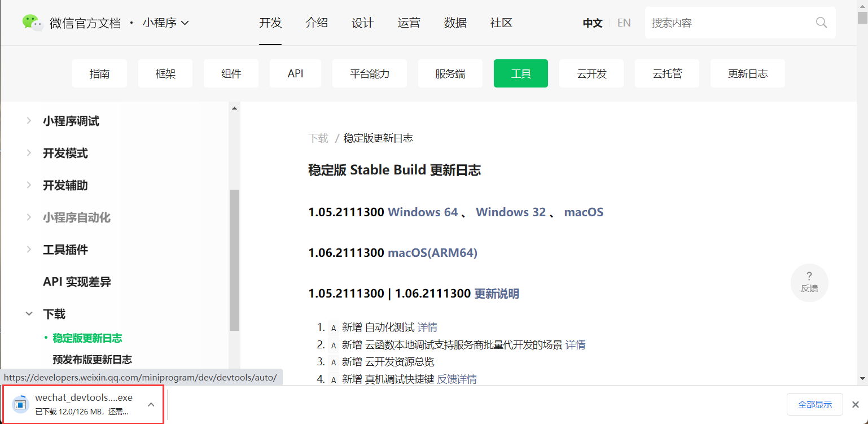Download the Windows 32 build
Image resolution: width=868 pixels, height=424 pixels.
pyautogui.click(x=511, y=212)
